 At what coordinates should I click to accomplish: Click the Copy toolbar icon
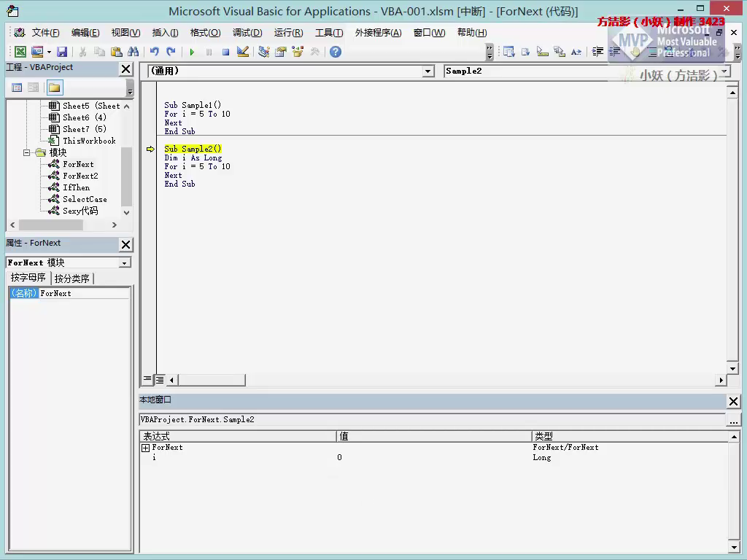pos(99,52)
